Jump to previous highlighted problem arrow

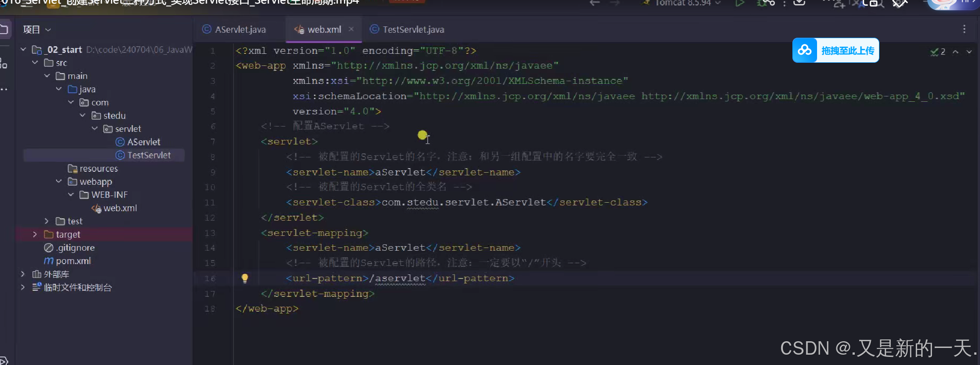956,52
